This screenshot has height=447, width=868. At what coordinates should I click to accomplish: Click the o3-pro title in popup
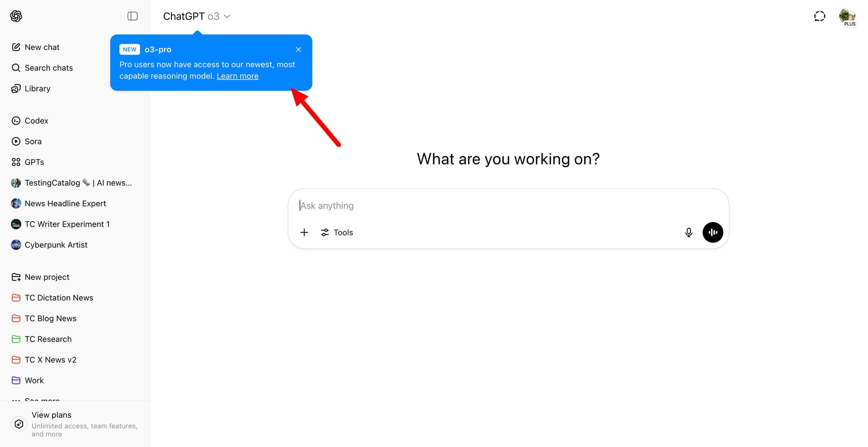158,50
